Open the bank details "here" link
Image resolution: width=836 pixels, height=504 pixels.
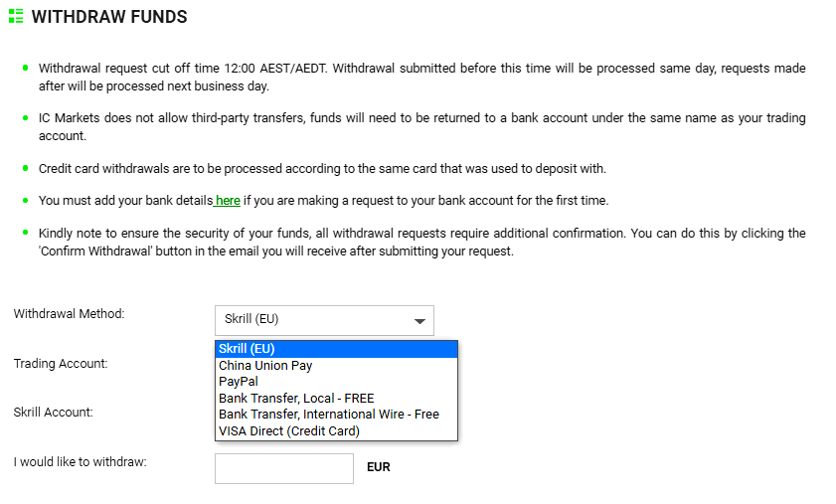pyautogui.click(x=228, y=201)
